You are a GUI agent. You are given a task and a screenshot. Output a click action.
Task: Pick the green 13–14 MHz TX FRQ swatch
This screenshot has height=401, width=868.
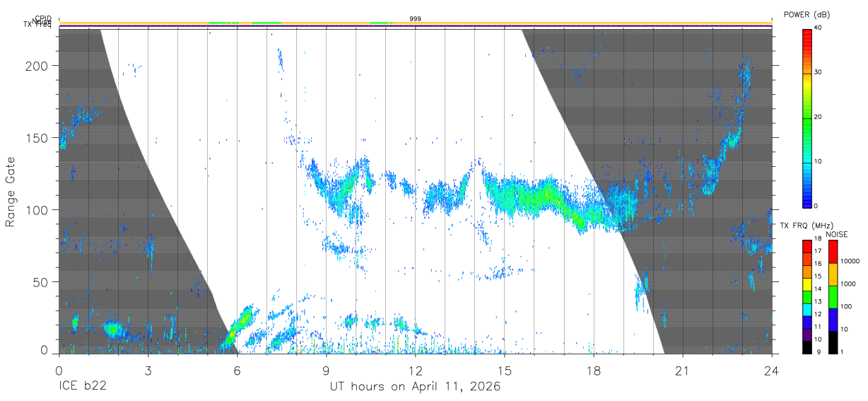coord(807,297)
